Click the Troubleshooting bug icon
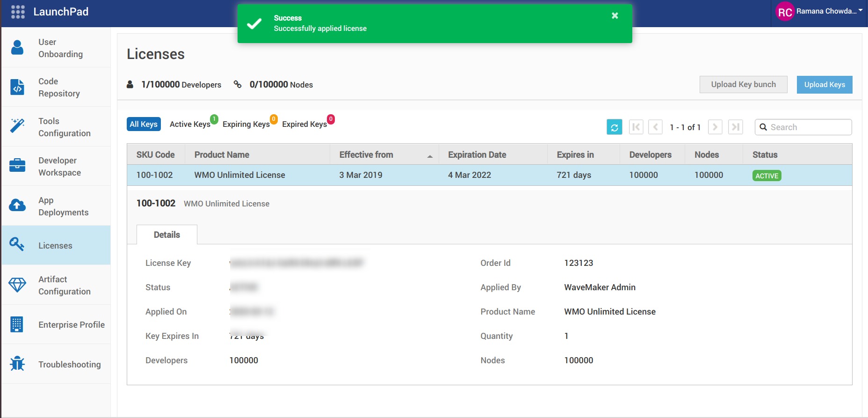 click(17, 364)
